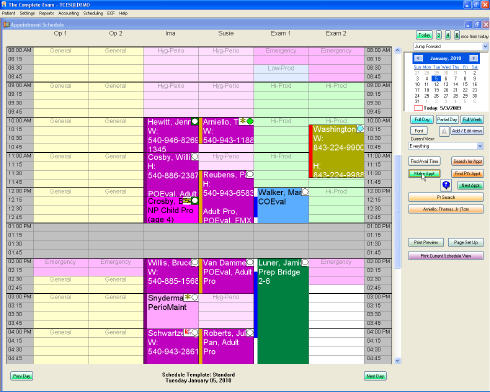Open Page Set Up

tap(466, 242)
